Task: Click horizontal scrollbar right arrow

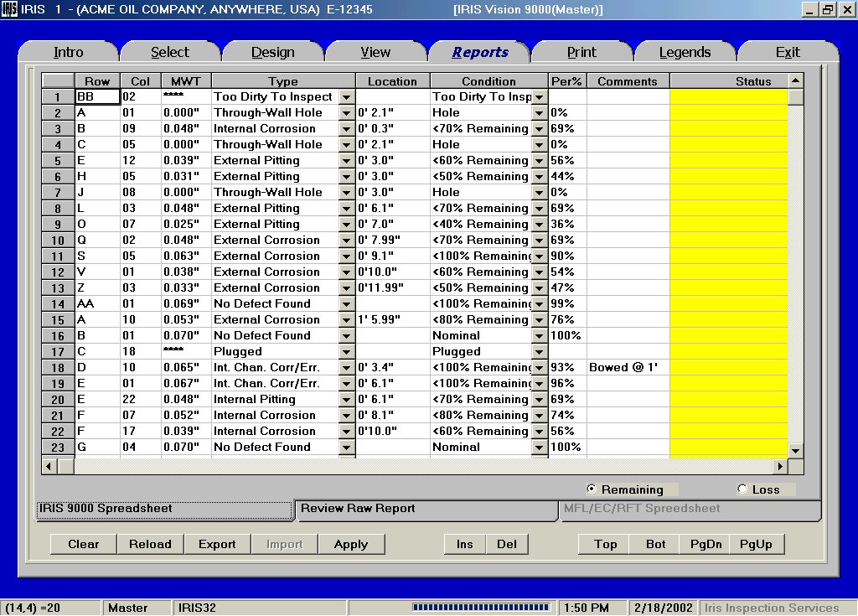Action: pyautogui.click(x=780, y=467)
